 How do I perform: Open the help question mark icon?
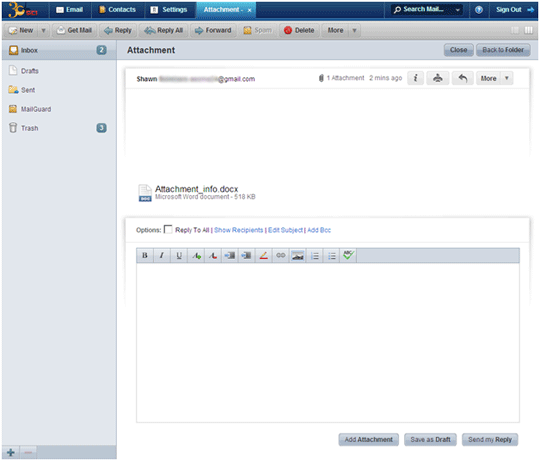pyautogui.click(x=479, y=10)
